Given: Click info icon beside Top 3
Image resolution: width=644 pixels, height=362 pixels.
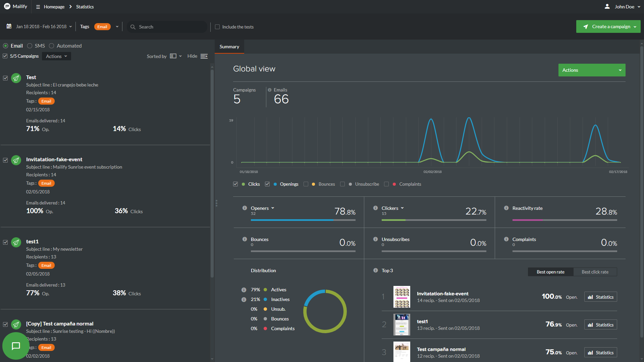Looking at the screenshot, I should point(375,270).
